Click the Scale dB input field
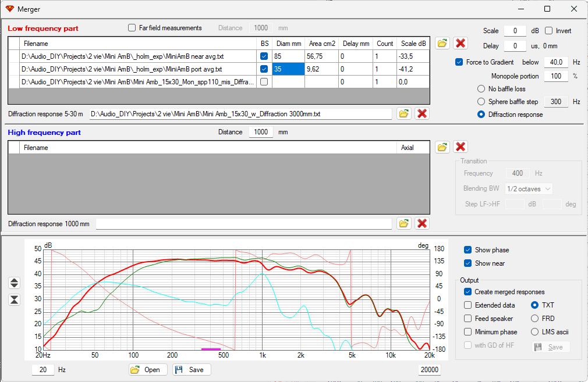Viewport: 588px width, 382px height. click(x=515, y=31)
